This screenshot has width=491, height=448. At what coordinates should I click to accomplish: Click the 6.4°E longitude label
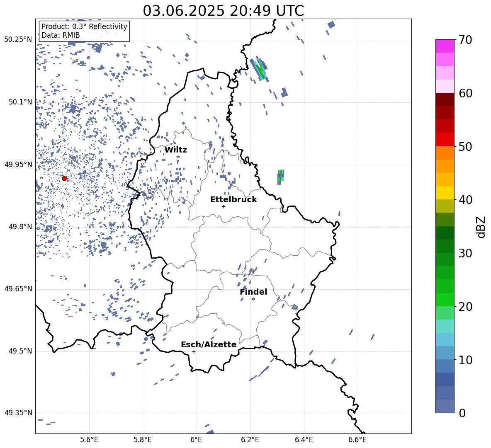[304, 440]
